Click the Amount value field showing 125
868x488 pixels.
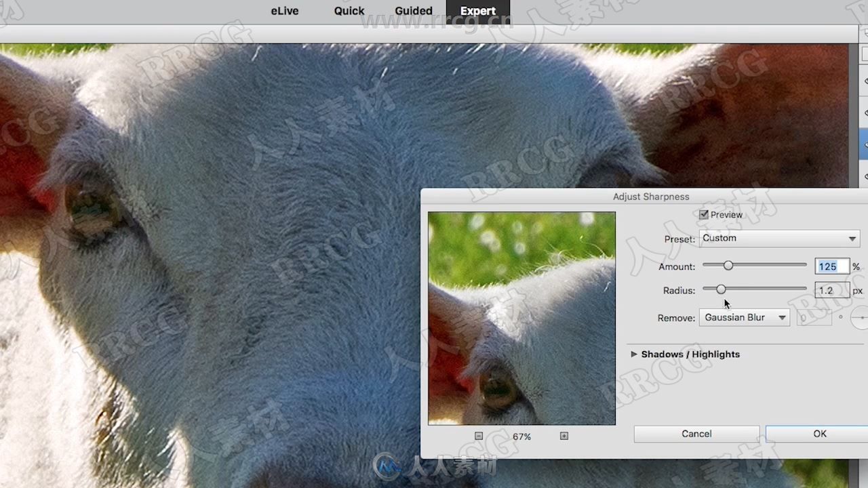click(832, 266)
